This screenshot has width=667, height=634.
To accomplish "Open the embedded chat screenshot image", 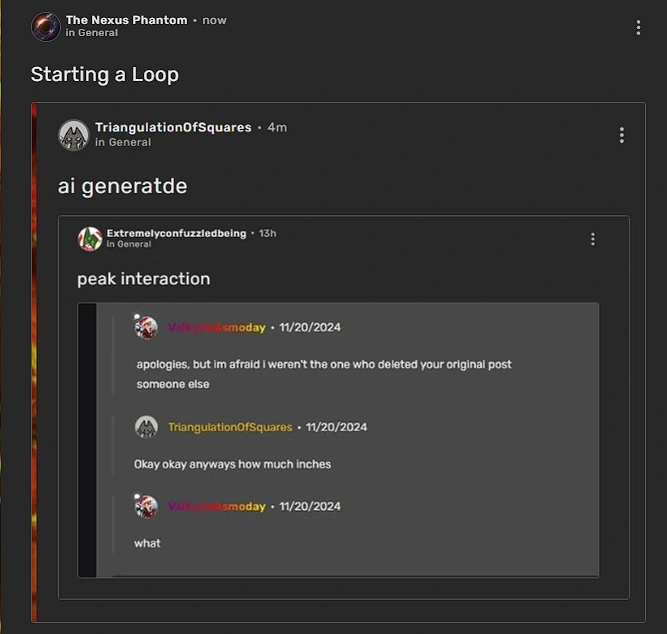I will click(x=338, y=440).
